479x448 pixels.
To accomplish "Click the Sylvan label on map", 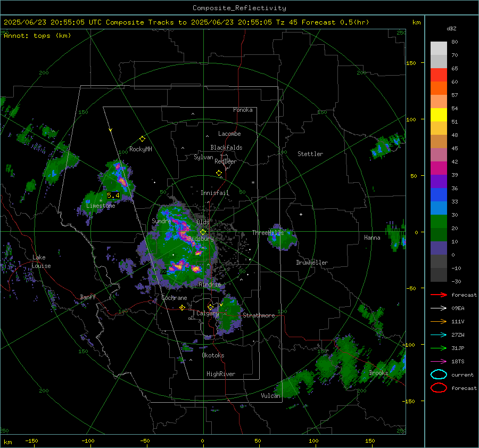I will [203, 157].
